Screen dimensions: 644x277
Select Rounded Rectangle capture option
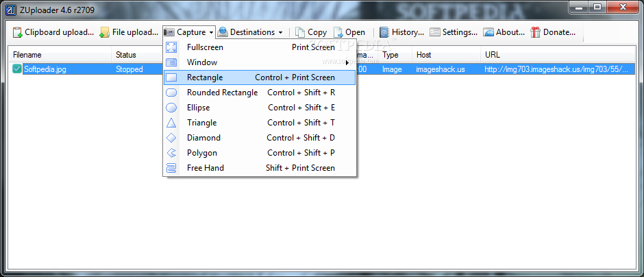click(260, 93)
